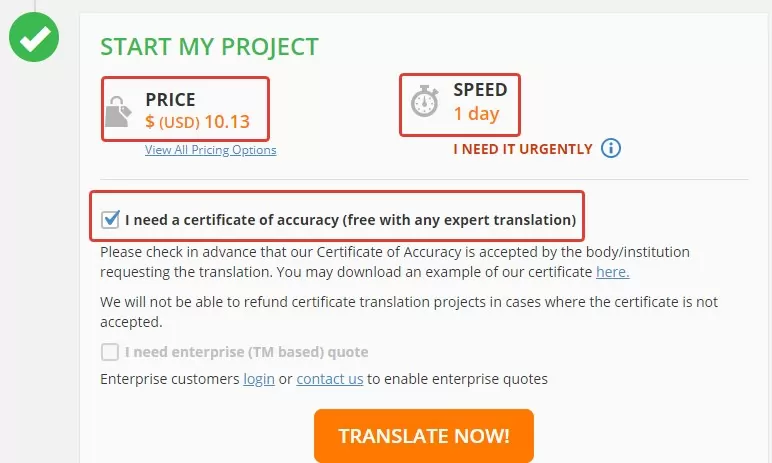Click the stopwatch speed icon

click(425, 101)
